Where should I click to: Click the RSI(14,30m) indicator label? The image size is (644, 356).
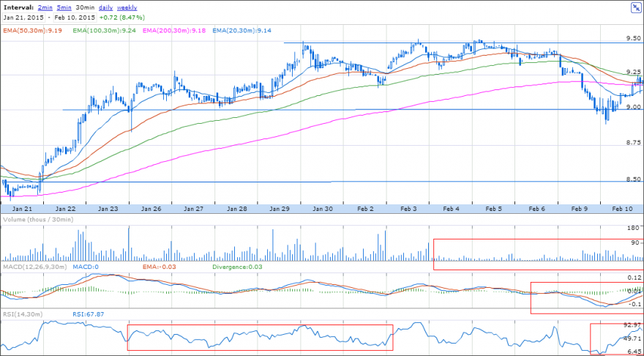(23, 314)
